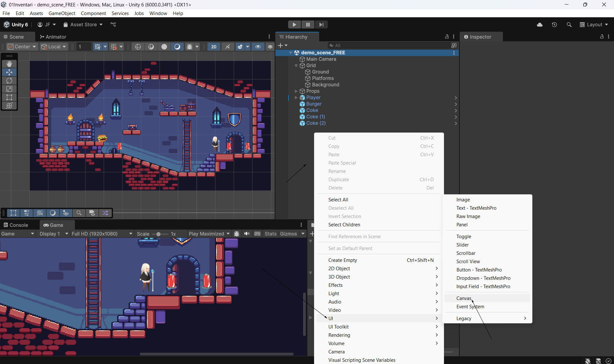
Task: Collapse the Grid object in Hierarchy
Action: click(x=296, y=66)
